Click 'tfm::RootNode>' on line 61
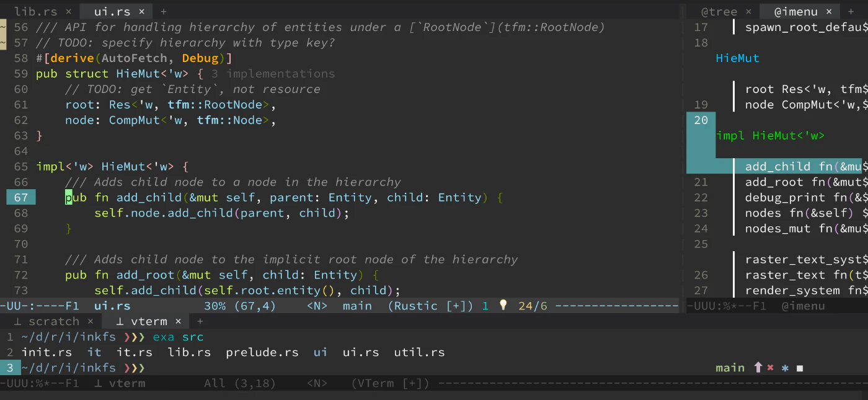Image resolution: width=868 pixels, height=400 pixels. tap(218, 105)
